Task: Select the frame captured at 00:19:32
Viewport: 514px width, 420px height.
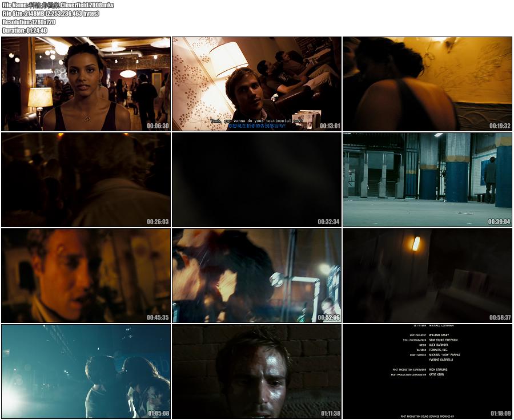Action: point(427,84)
